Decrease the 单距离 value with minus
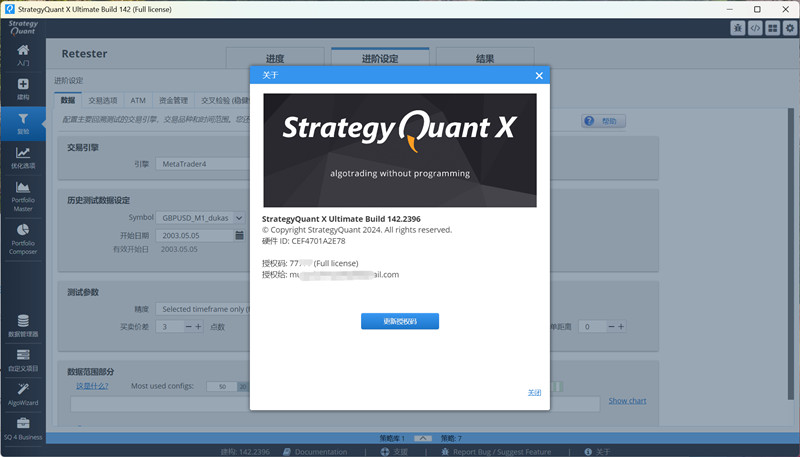 coord(611,326)
